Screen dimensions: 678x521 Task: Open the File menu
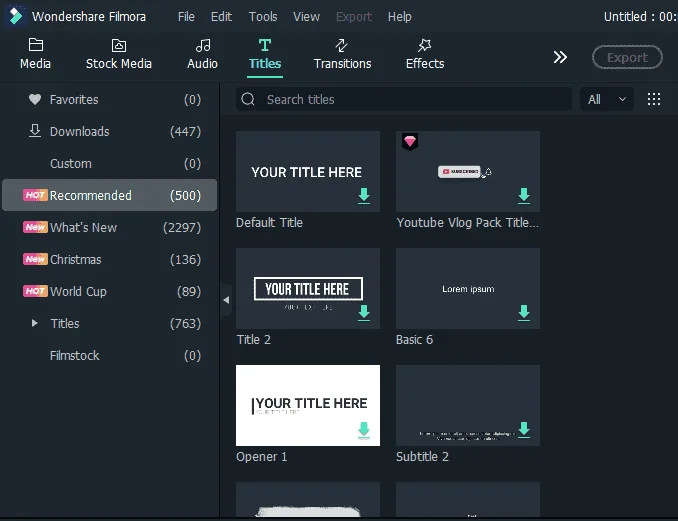[186, 16]
